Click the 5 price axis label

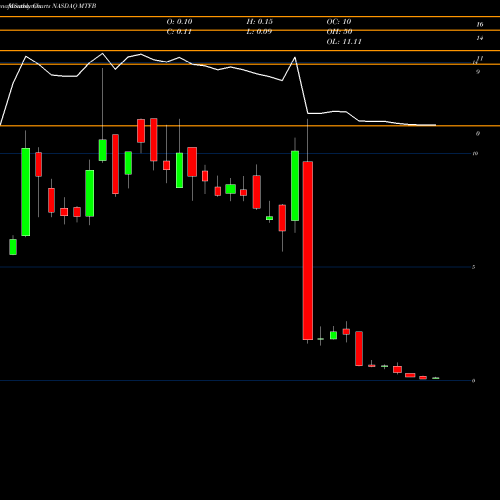point(473,267)
